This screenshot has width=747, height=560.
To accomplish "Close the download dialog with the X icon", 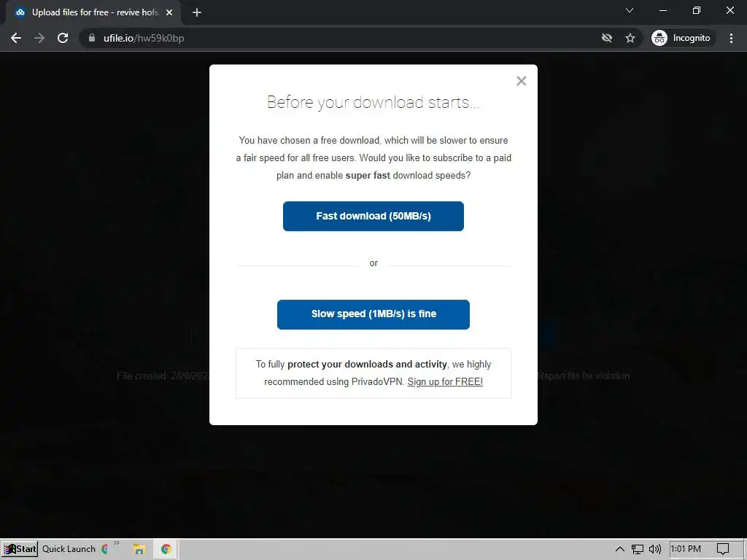I will (521, 81).
